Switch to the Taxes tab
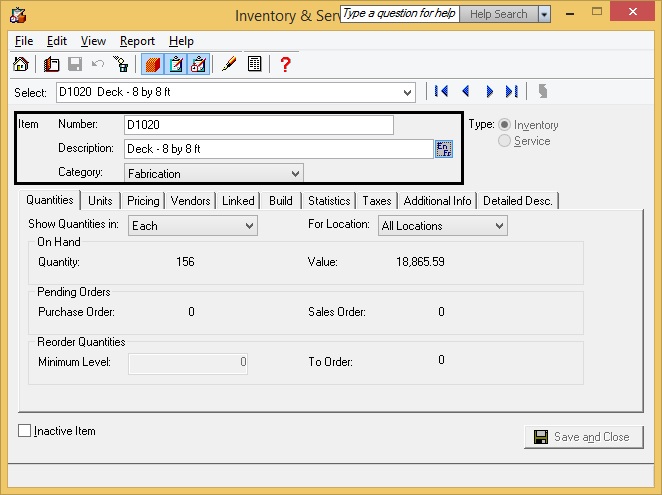 coord(377,201)
